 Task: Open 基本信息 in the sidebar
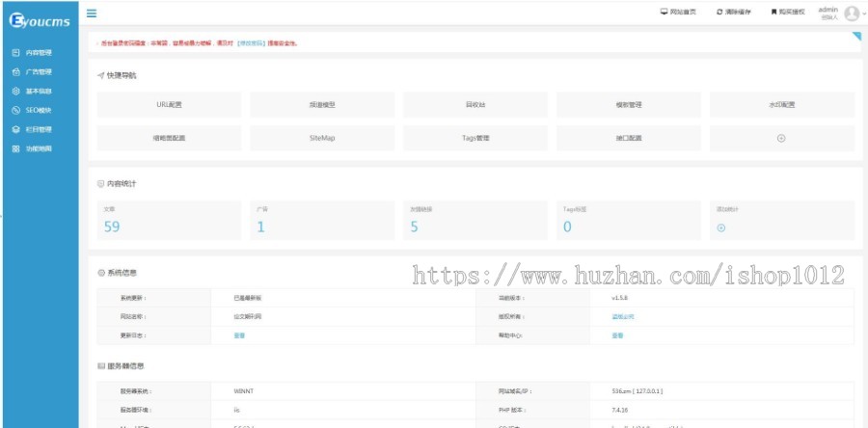coord(39,92)
